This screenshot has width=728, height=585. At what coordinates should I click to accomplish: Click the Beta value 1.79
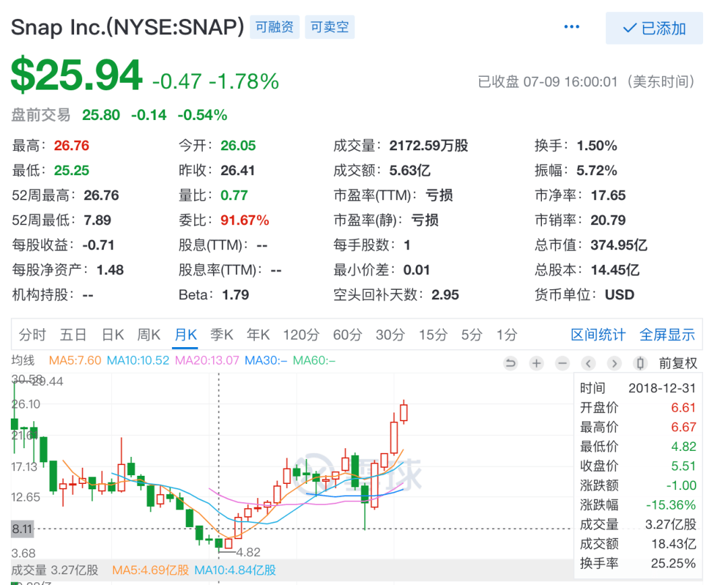[x=235, y=295]
